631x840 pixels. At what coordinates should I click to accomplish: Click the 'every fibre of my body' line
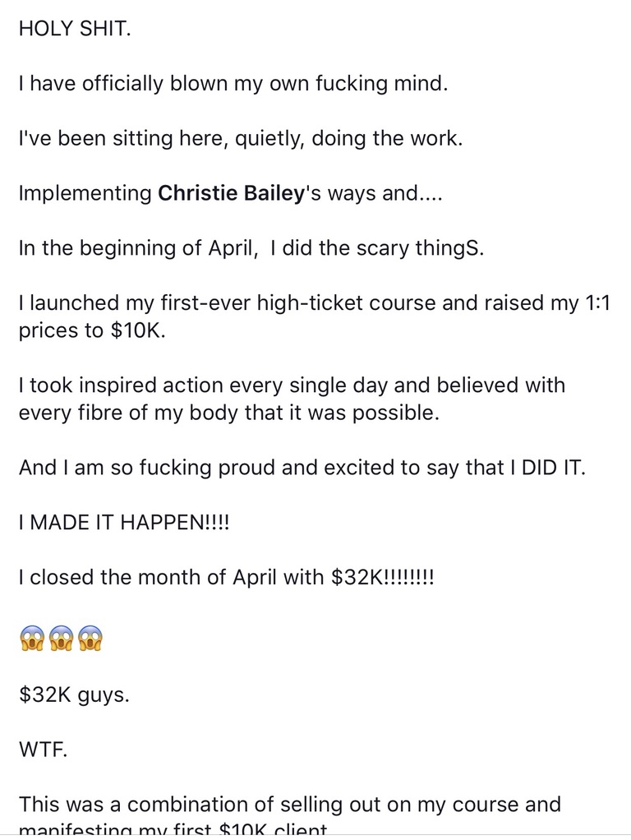(x=228, y=413)
